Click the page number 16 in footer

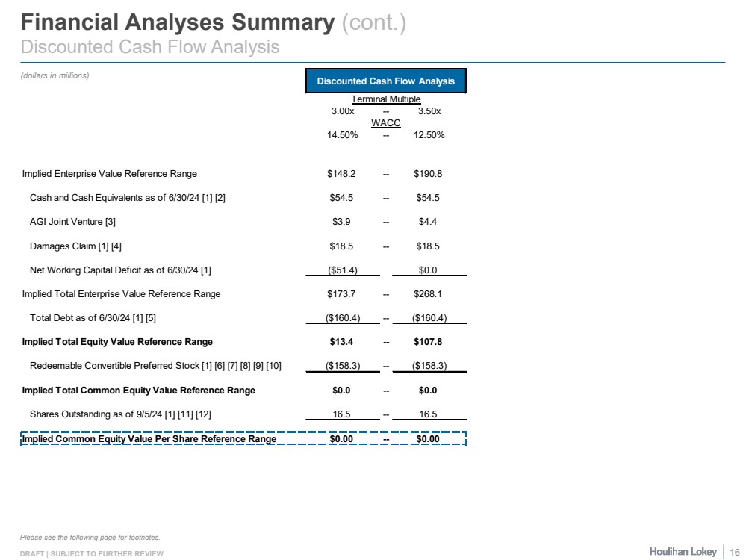pyautogui.click(x=734, y=551)
